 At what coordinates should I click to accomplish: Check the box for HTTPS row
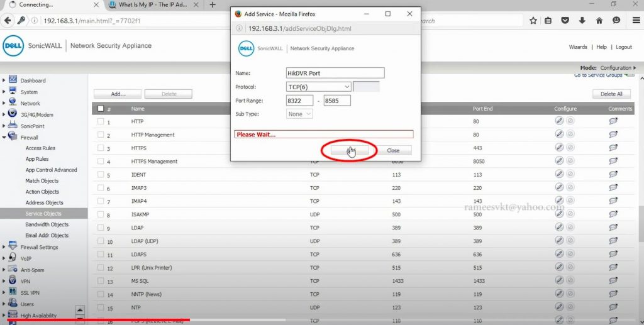point(101,148)
